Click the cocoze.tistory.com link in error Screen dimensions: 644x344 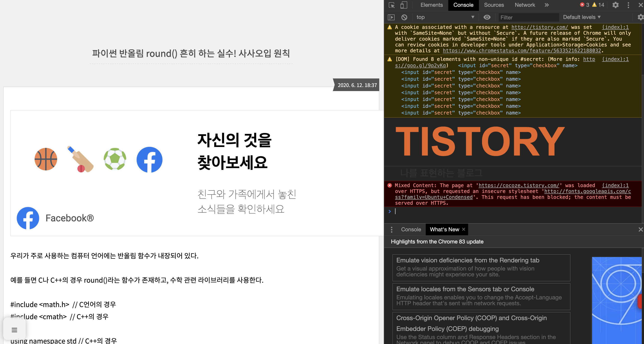[x=519, y=186]
